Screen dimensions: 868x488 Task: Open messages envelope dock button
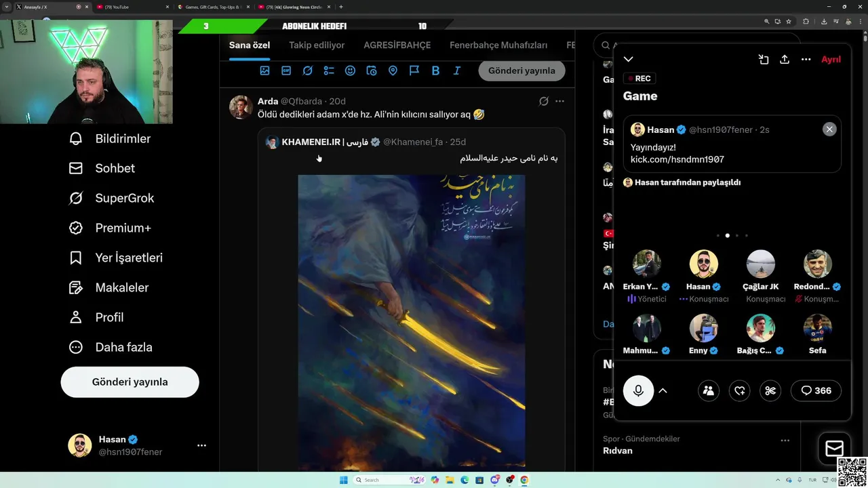tap(834, 449)
